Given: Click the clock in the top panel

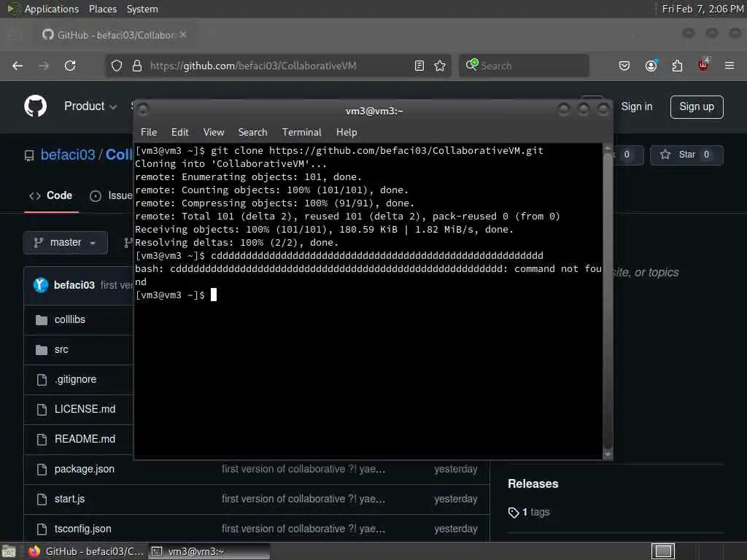Looking at the screenshot, I should [703, 9].
